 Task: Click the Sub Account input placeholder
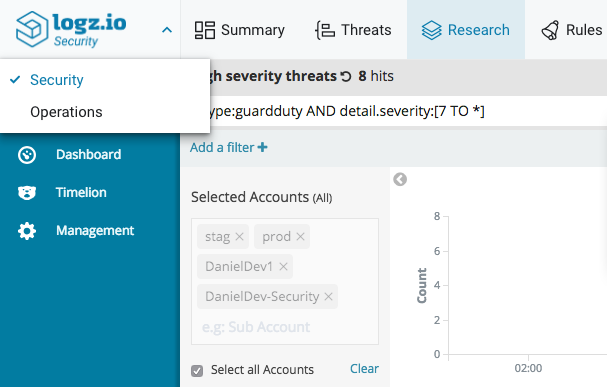point(256,327)
